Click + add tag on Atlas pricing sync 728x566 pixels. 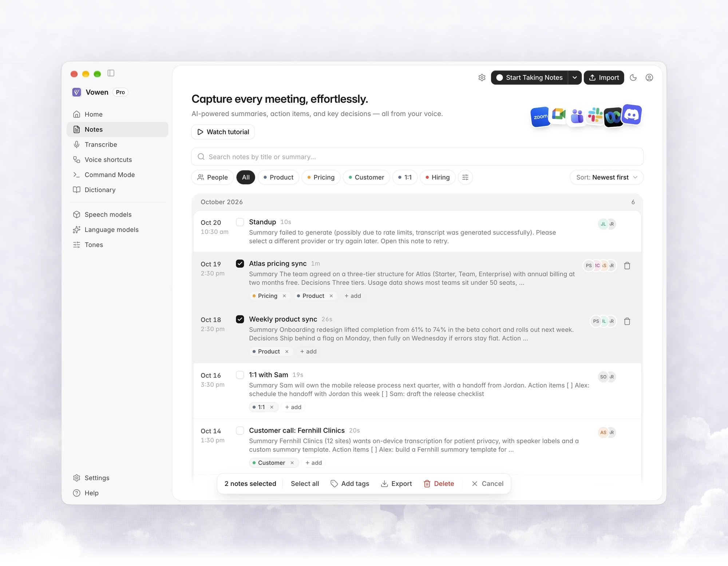pyautogui.click(x=353, y=296)
